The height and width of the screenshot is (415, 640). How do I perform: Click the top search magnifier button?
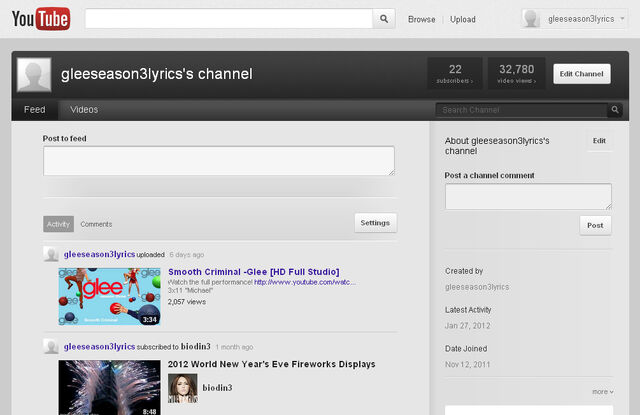tap(384, 19)
